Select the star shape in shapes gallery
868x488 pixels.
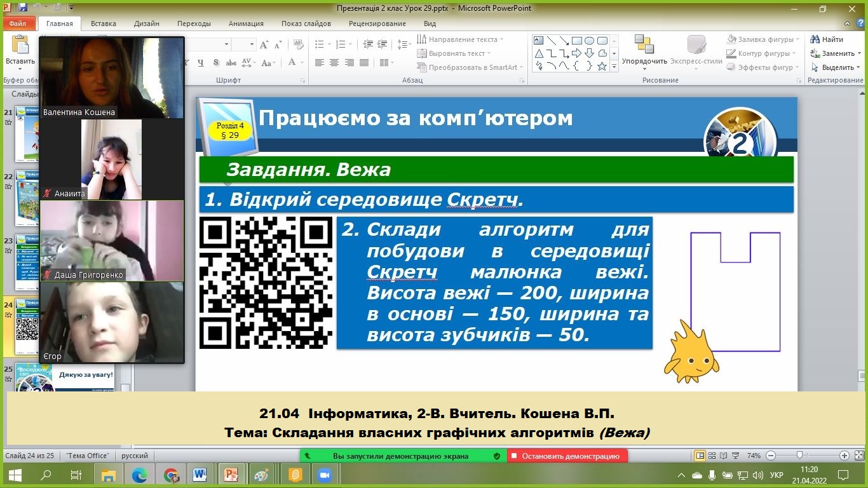tap(602, 66)
